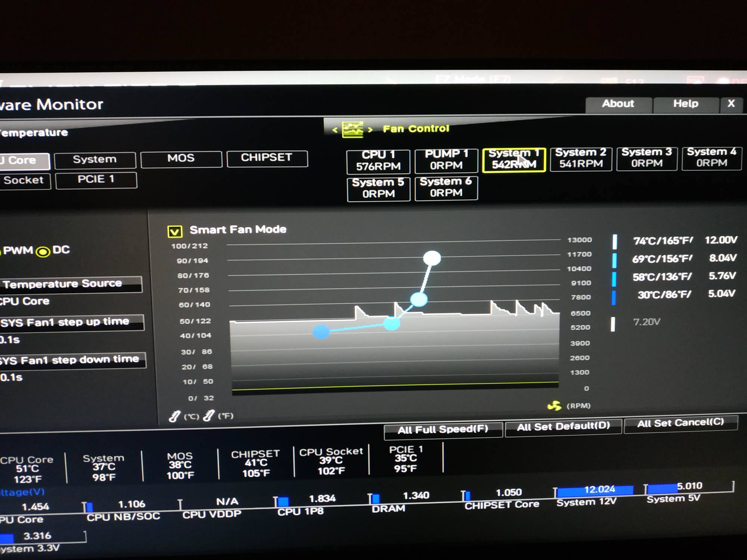Click SYS Fan1 step down time value 0.1s
747x560 pixels.
point(11,378)
